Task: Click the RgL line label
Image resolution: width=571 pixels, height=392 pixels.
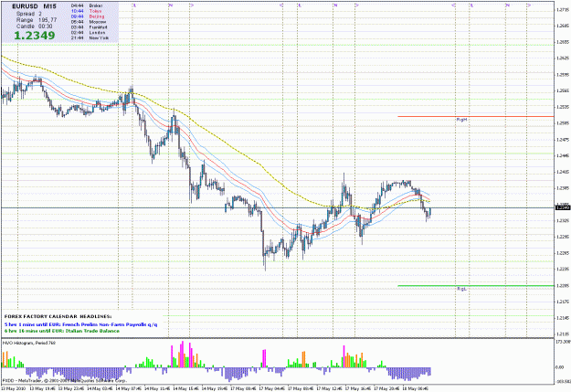Action: pyautogui.click(x=461, y=289)
